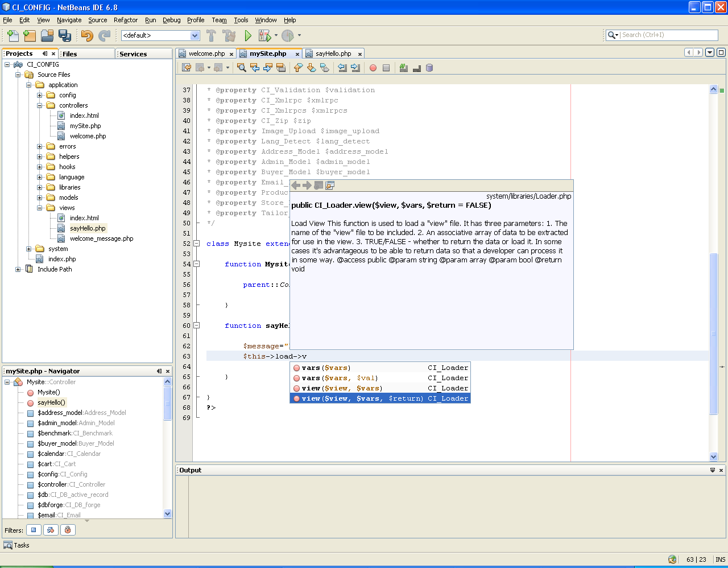Open Find in the editor toolbar magnifier icon
Image resolution: width=728 pixels, height=568 pixels.
[x=241, y=68]
